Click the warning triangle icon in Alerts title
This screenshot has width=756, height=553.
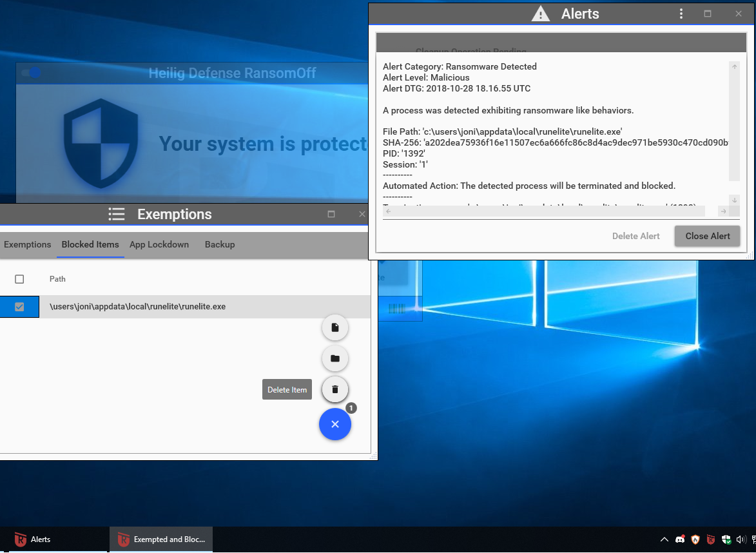[541, 14]
